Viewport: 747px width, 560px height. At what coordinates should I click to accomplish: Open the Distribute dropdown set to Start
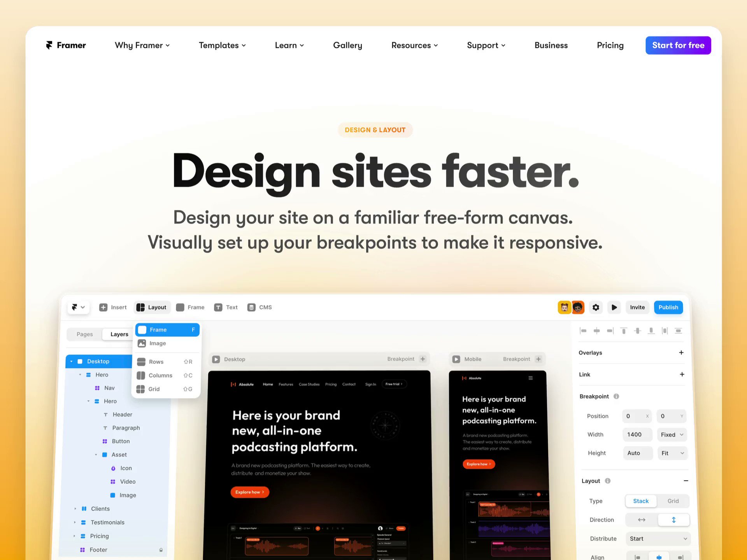tap(658, 539)
